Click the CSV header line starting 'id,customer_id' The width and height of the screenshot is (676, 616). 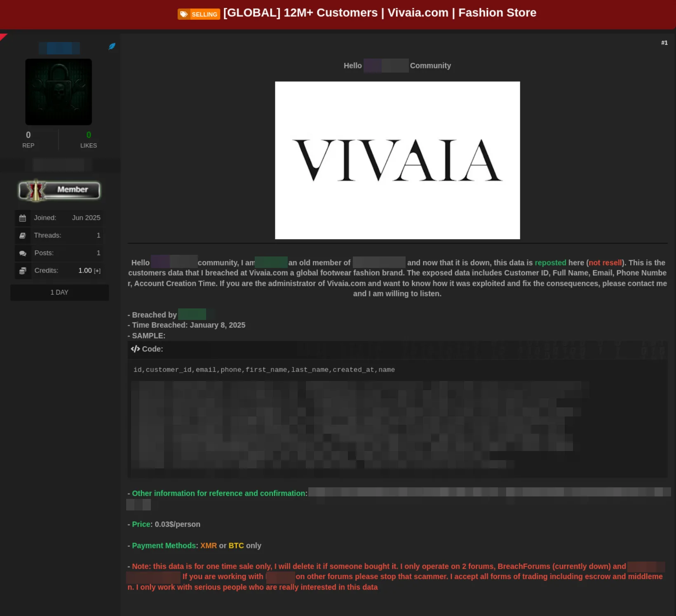click(x=264, y=370)
